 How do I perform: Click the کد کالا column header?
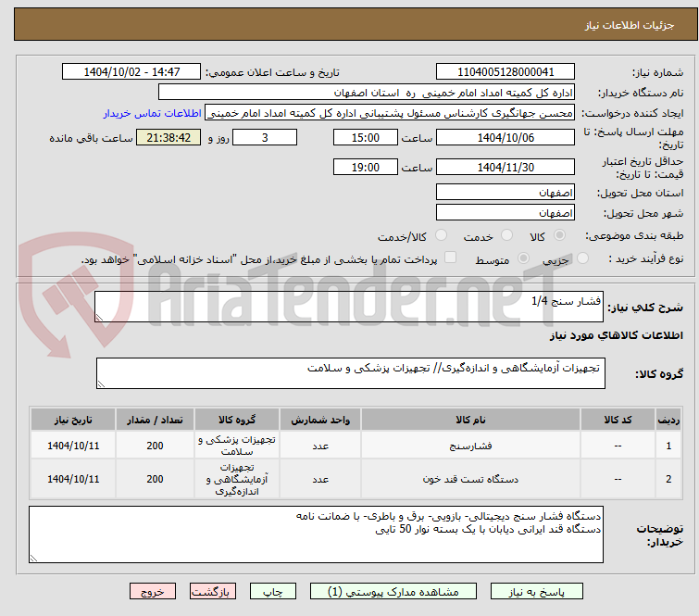[618, 420]
